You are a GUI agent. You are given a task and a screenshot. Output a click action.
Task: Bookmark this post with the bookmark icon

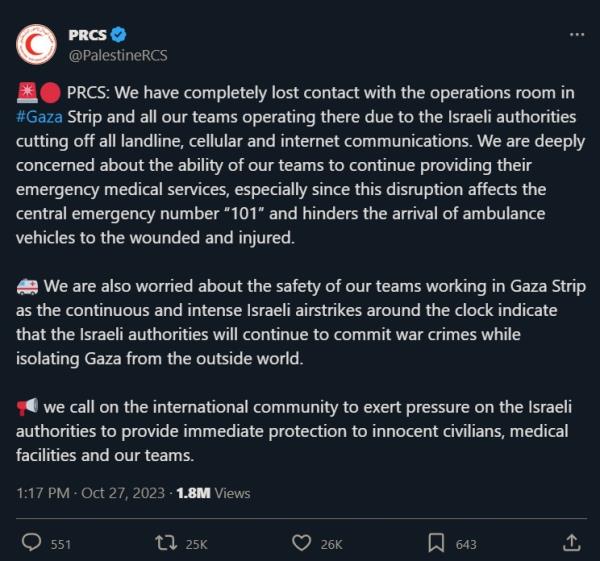point(436,543)
